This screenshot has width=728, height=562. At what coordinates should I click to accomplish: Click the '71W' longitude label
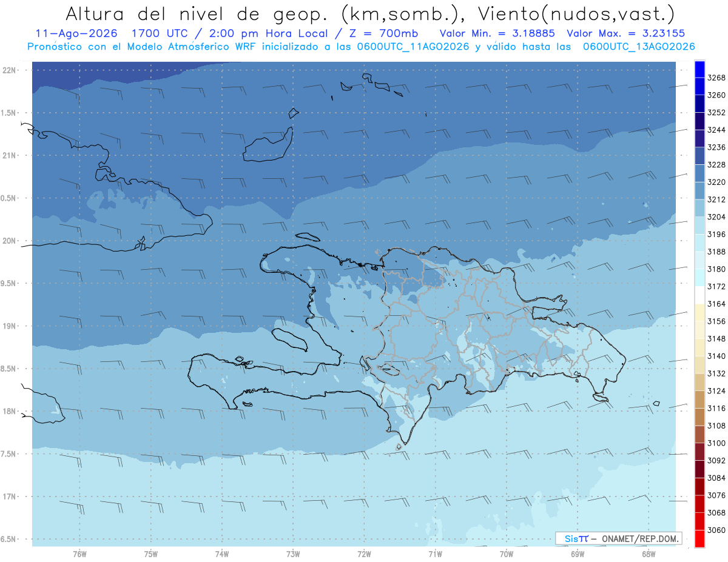[x=435, y=554]
